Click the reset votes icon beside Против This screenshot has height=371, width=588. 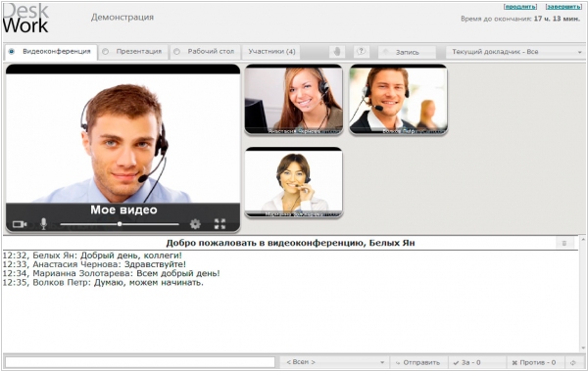(573, 363)
